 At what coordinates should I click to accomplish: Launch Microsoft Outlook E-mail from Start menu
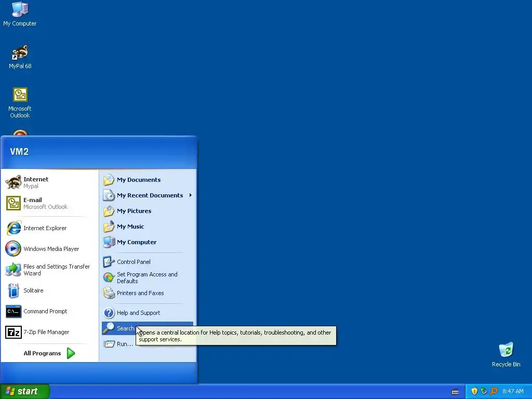[49, 203]
